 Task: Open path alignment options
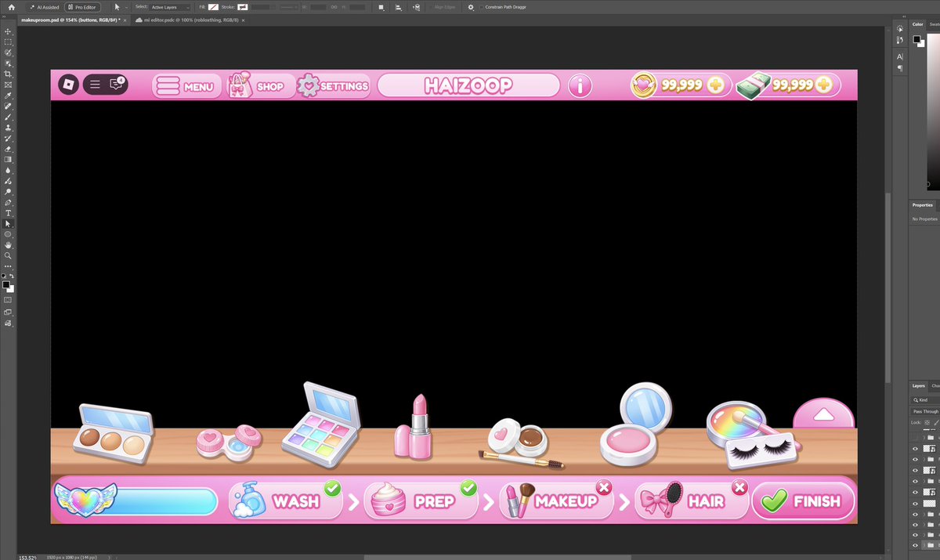click(x=399, y=7)
